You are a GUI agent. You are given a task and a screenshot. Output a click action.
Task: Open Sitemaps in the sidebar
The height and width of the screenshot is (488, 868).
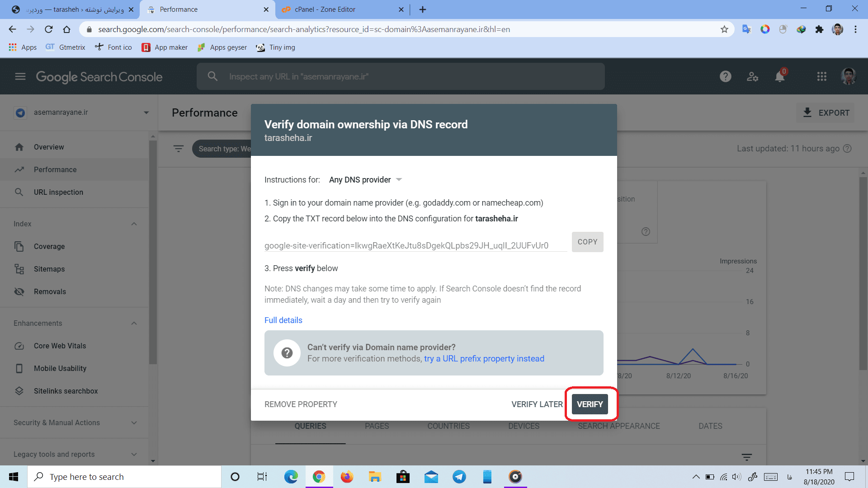click(x=75, y=269)
